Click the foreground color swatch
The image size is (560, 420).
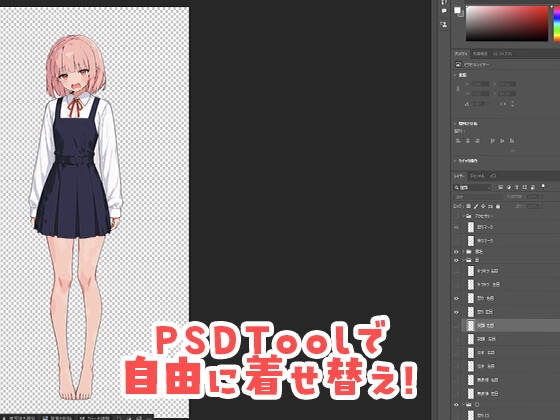point(457,10)
